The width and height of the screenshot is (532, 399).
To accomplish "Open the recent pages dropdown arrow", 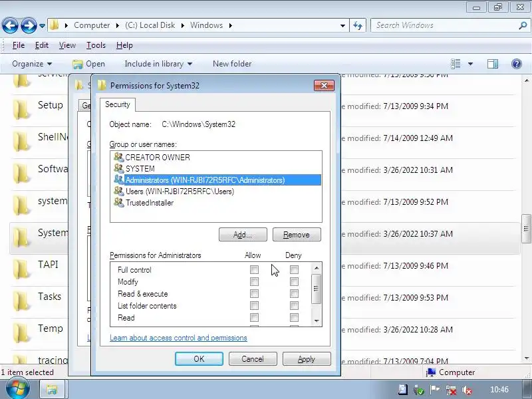I will (x=42, y=26).
